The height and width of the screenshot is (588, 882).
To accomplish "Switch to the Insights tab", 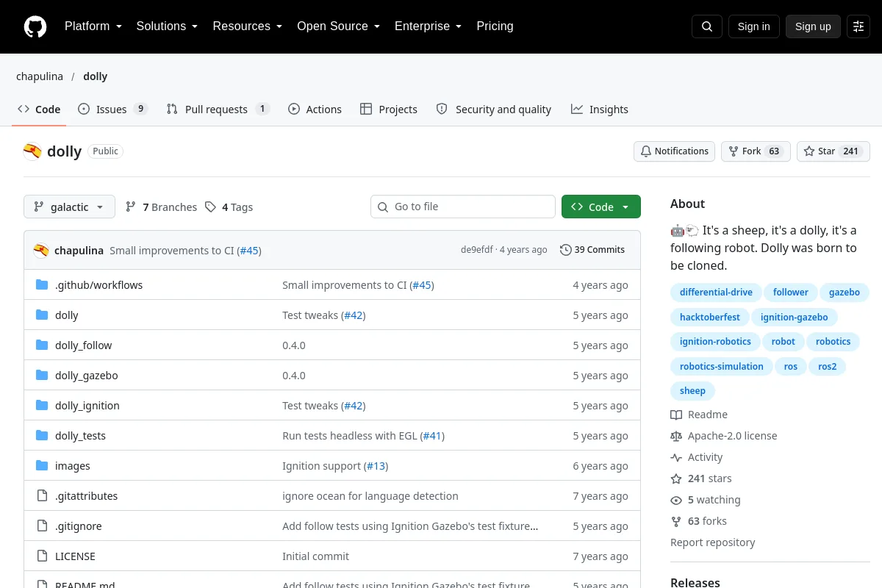I will pyautogui.click(x=599, y=110).
